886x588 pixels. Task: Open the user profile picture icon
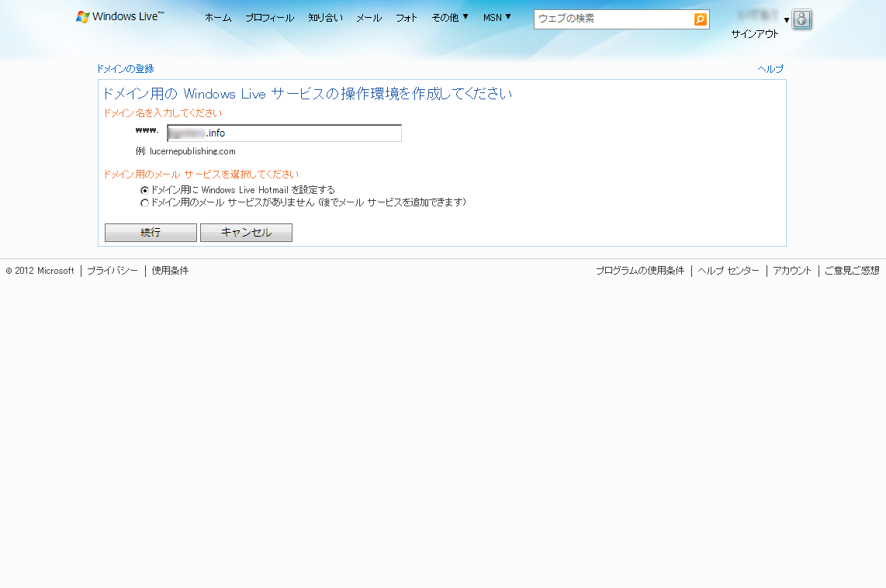pyautogui.click(x=801, y=19)
